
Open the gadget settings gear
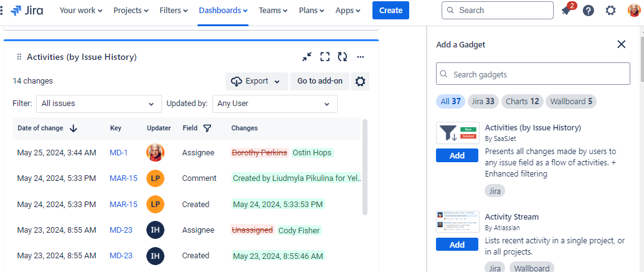click(359, 81)
